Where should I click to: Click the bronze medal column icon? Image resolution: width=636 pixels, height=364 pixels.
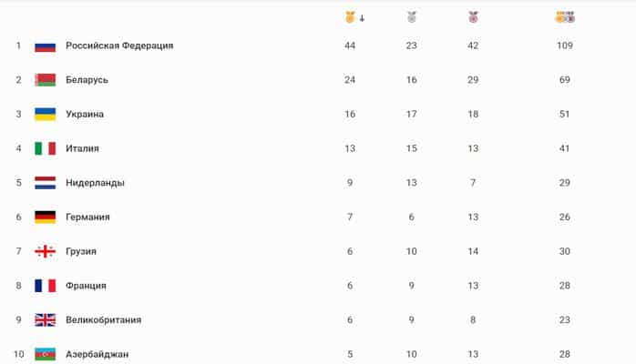point(472,17)
